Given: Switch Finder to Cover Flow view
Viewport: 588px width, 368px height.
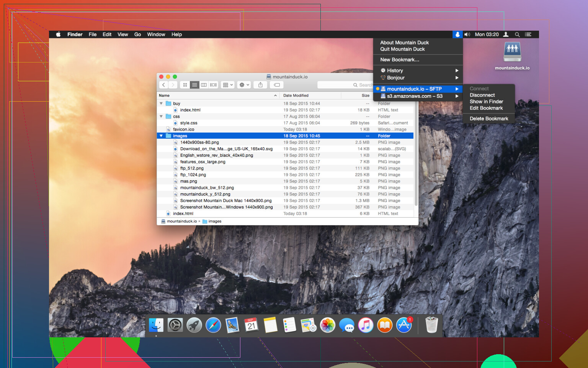Looking at the screenshot, I should [x=214, y=85].
